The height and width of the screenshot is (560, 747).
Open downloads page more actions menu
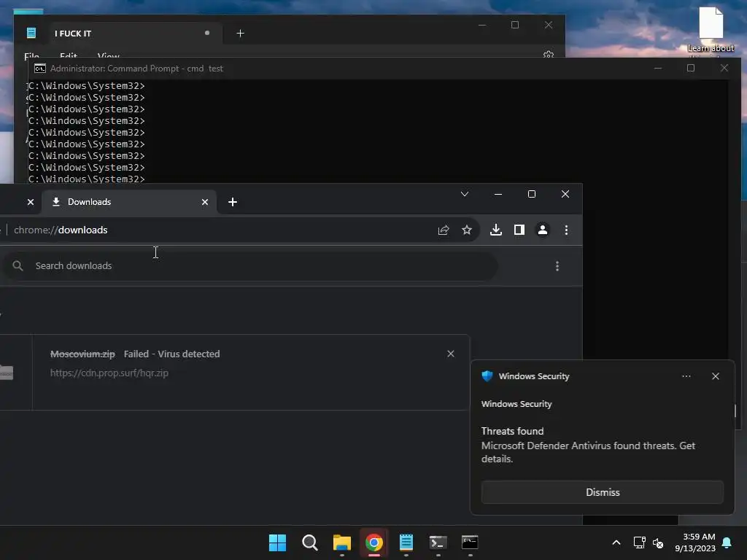click(557, 266)
